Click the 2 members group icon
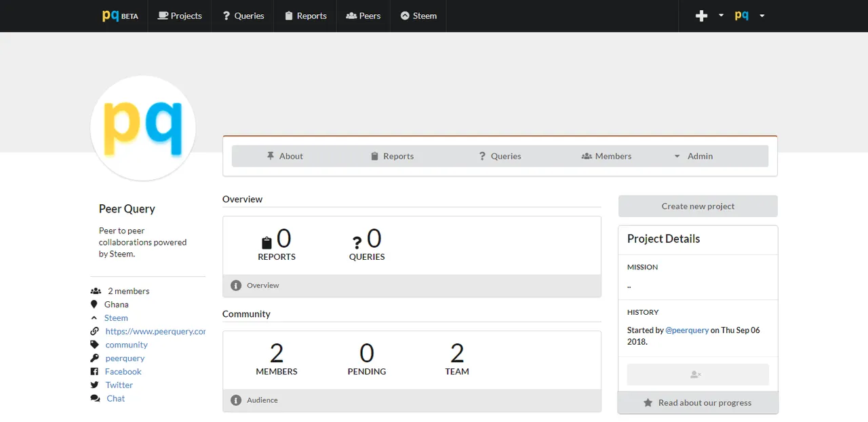The image size is (868, 422). (96, 291)
